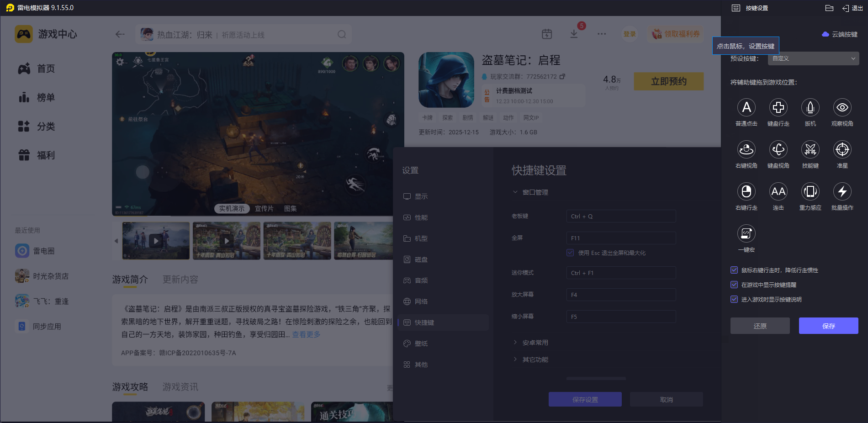Select the 批量操作 lightning icon
The image size is (868, 423).
pyautogui.click(x=842, y=191)
